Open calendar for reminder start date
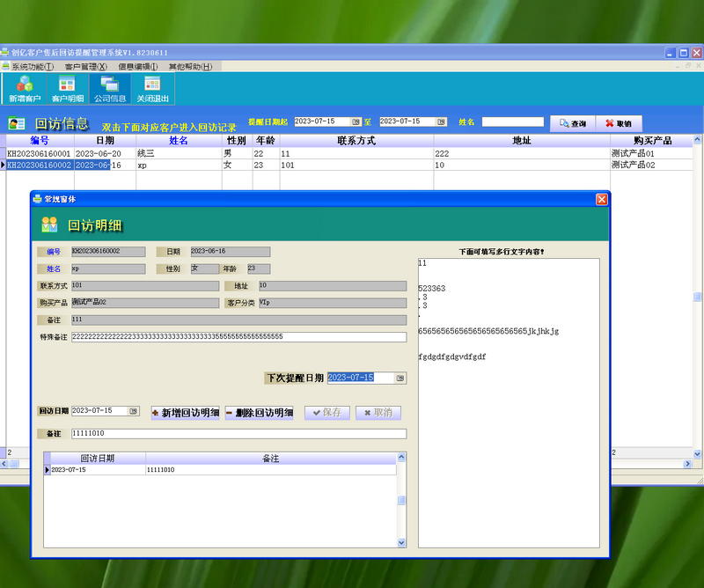This screenshot has height=588, width=704. tap(356, 121)
